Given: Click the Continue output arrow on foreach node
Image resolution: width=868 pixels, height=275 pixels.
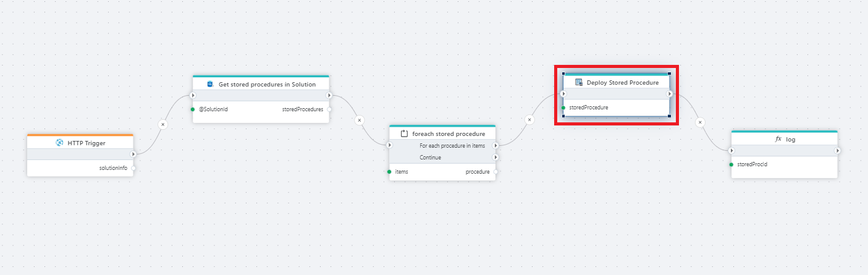Looking at the screenshot, I should pyautogui.click(x=495, y=158).
